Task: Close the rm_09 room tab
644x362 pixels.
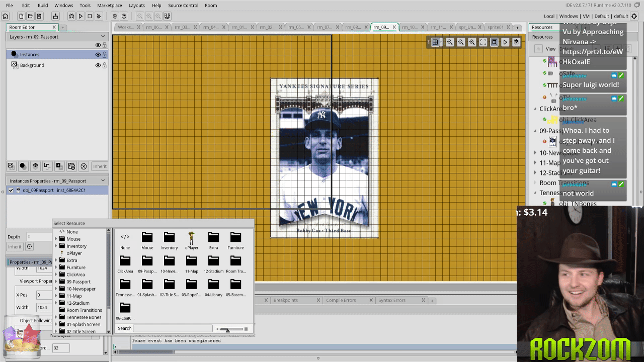Action: (x=394, y=27)
